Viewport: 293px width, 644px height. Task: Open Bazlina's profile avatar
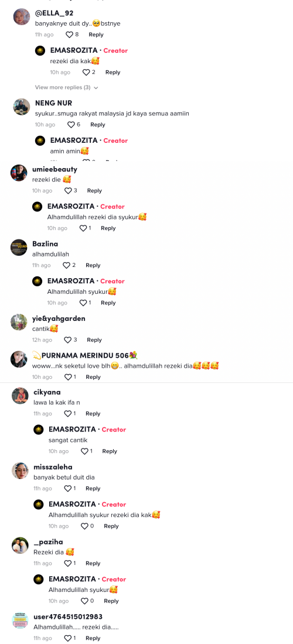19,247
